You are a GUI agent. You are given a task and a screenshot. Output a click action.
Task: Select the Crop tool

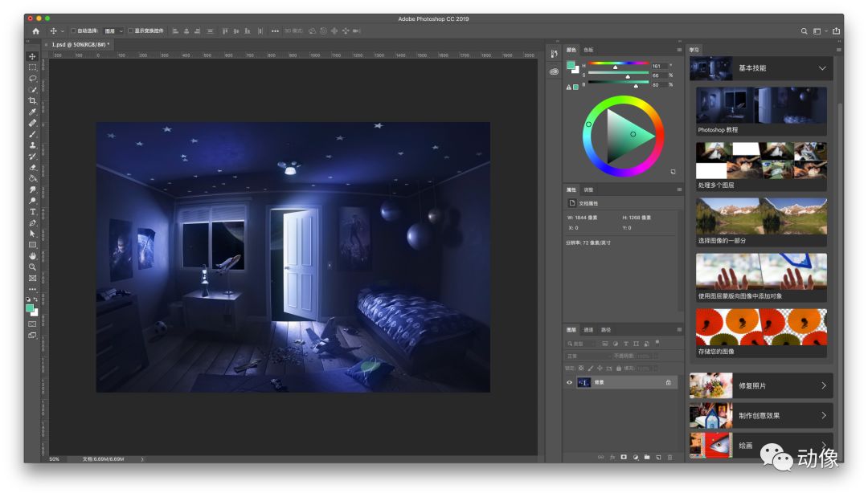(x=33, y=100)
